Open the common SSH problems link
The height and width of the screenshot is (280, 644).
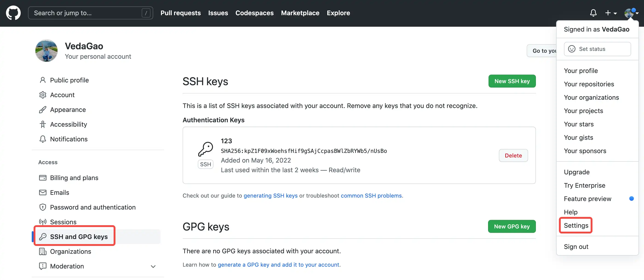371,195
